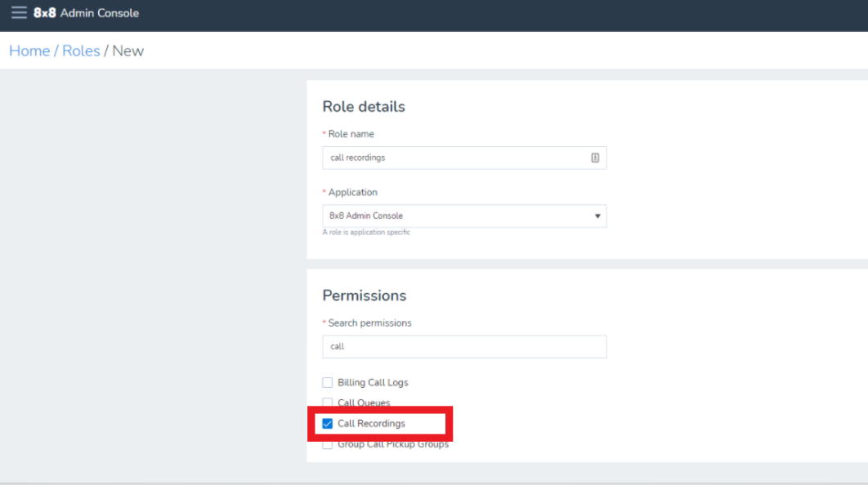Viewport: 868px width, 485px height.
Task: Go to Home via breadcrumb
Action: (x=29, y=51)
